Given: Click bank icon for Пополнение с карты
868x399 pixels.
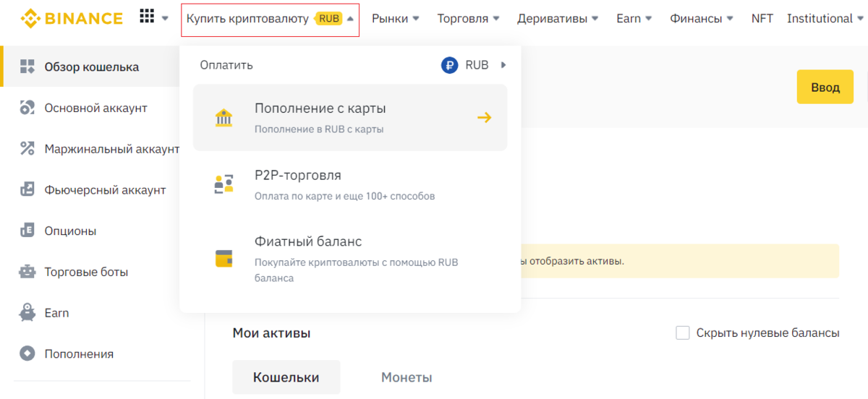Looking at the screenshot, I should coord(224,118).
